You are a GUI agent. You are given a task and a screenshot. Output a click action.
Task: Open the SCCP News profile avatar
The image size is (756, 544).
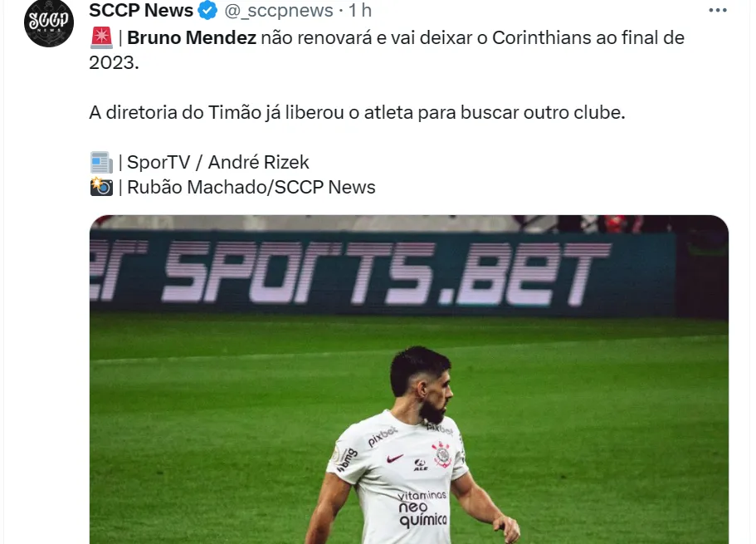(x=49, y=22)
